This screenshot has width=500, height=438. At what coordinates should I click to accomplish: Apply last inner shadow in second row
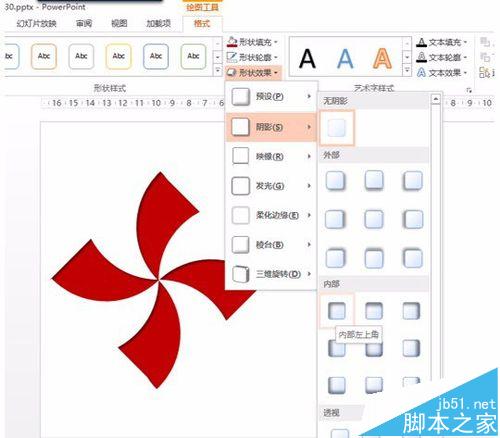pos(411,348)
